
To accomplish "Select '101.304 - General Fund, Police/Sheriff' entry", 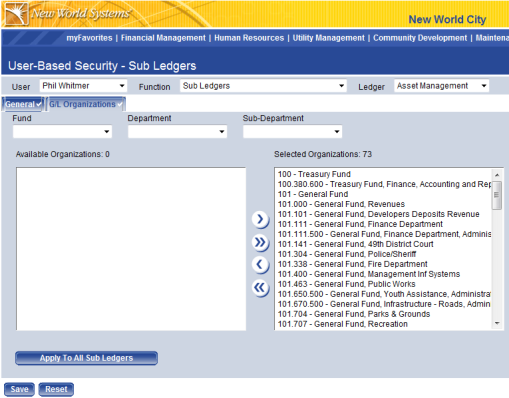I will pyautogui.click(x=383, y=254).
